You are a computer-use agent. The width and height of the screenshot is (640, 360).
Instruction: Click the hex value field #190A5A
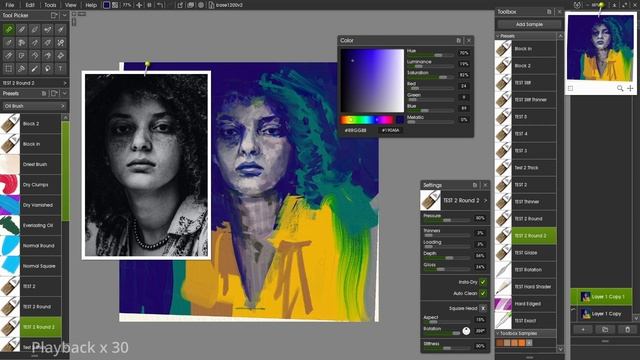pos(391,130)
